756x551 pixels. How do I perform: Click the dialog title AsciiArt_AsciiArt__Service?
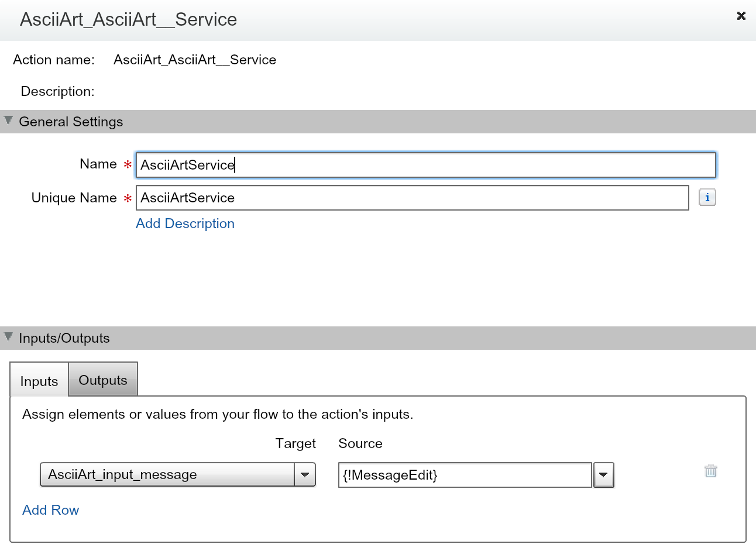pos(128,19)
